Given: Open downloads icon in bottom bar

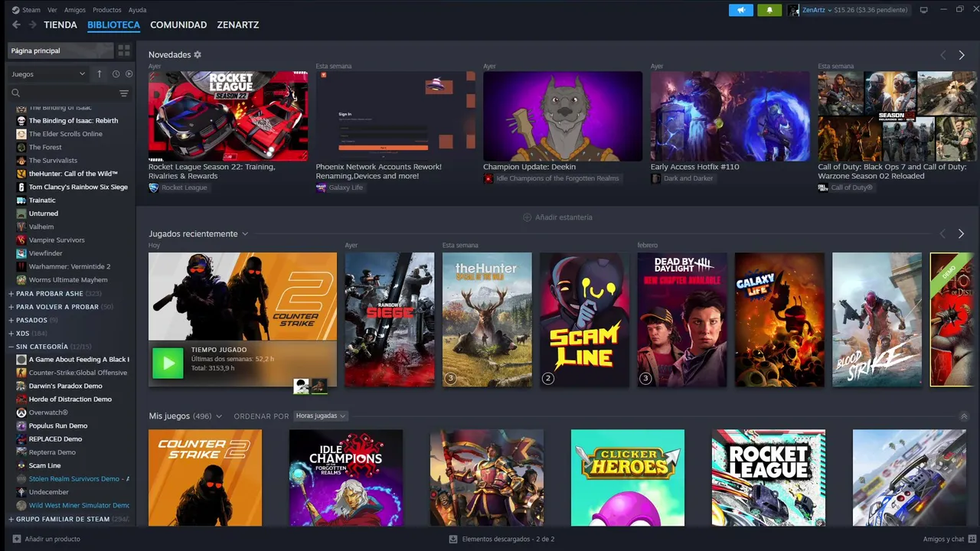Looking at the screenshot, I should [453, 539].
